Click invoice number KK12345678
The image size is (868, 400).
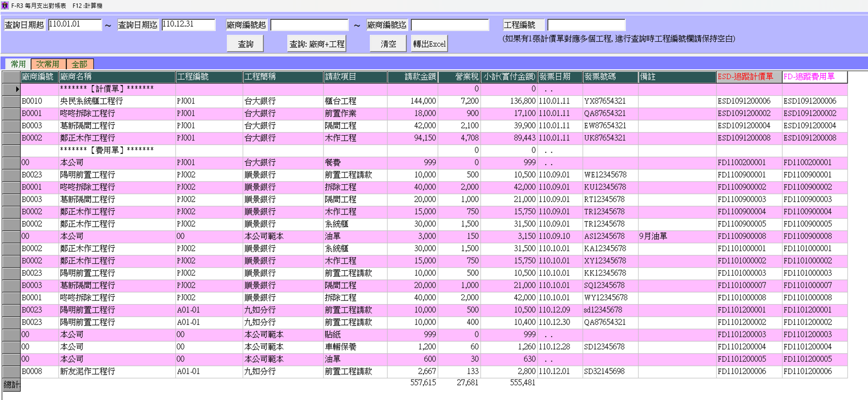[x=610, y=273]
